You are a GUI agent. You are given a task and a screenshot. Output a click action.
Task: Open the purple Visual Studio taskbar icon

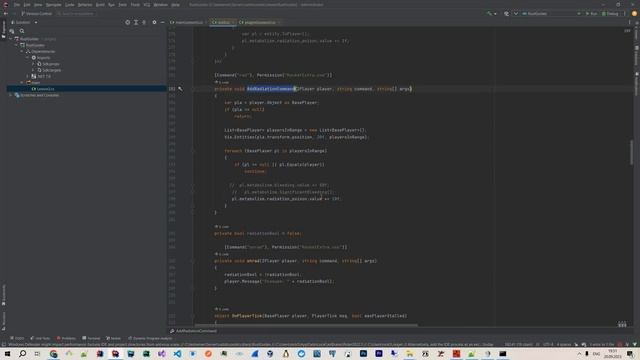coord(162,353)
